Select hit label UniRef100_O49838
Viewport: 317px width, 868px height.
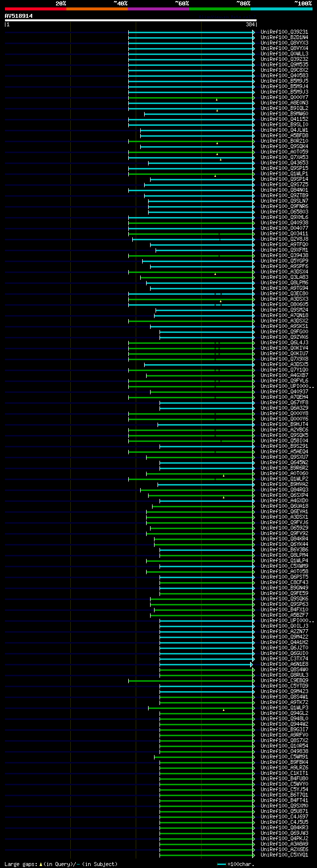(x=284, y=752)
